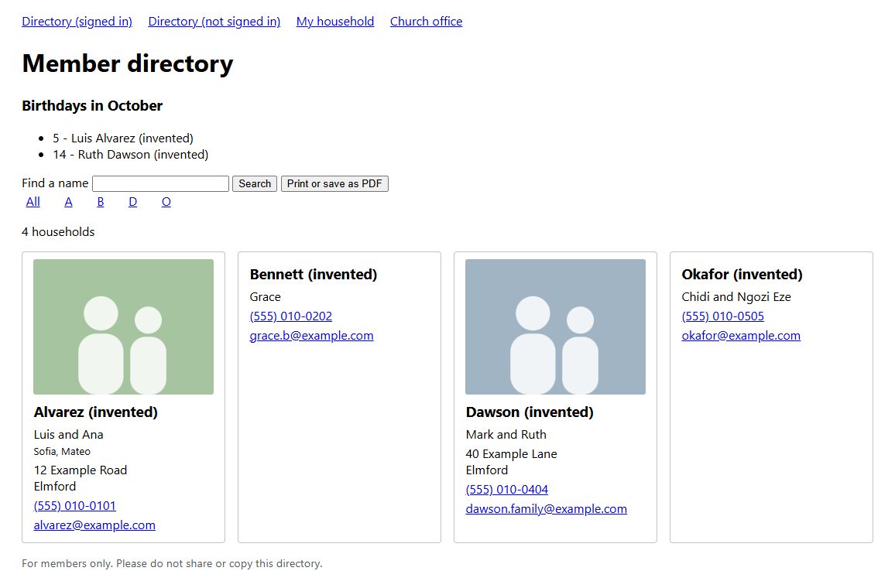
Task: Filter households by letter B
Action: [x=101, y=202]
